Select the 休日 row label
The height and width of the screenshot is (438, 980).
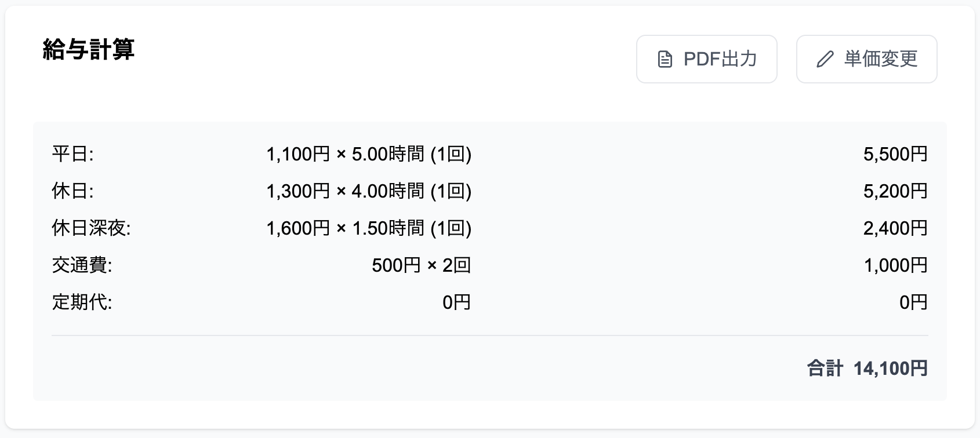click(72, 191)
